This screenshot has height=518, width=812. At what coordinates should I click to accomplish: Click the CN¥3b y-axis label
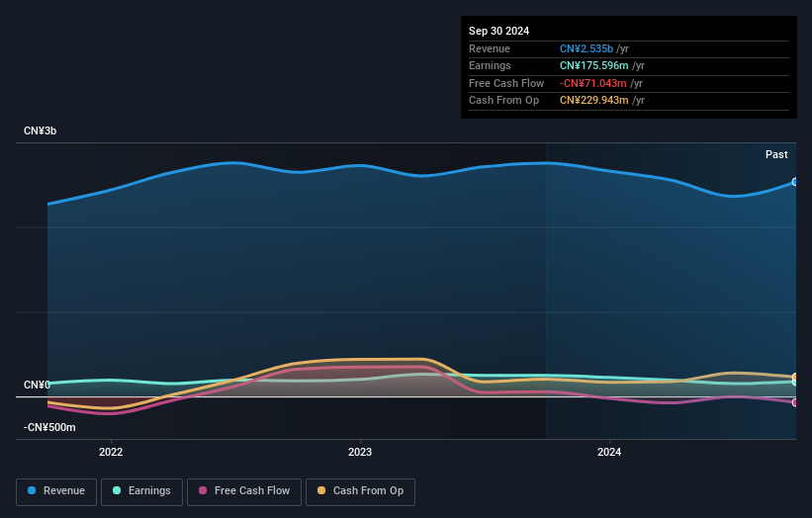[x=40, y=130]
